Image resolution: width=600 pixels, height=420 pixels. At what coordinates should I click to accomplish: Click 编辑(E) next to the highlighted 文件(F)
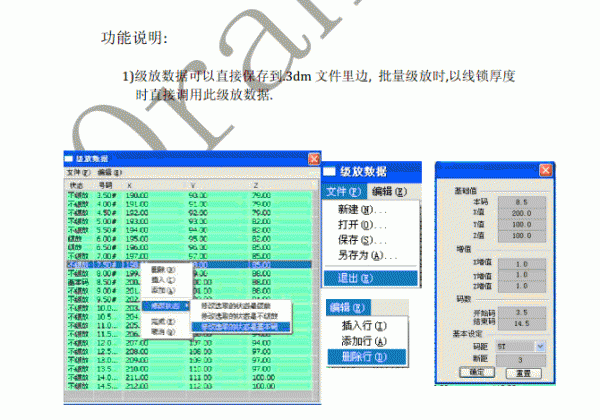pos(390,191)
